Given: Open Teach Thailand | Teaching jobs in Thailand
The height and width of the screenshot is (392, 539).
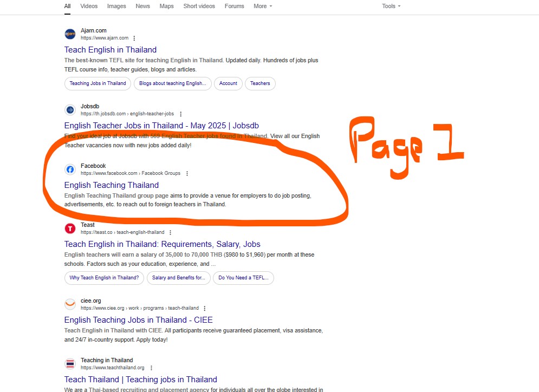Looking at the screenshot, I should [141, 380].
